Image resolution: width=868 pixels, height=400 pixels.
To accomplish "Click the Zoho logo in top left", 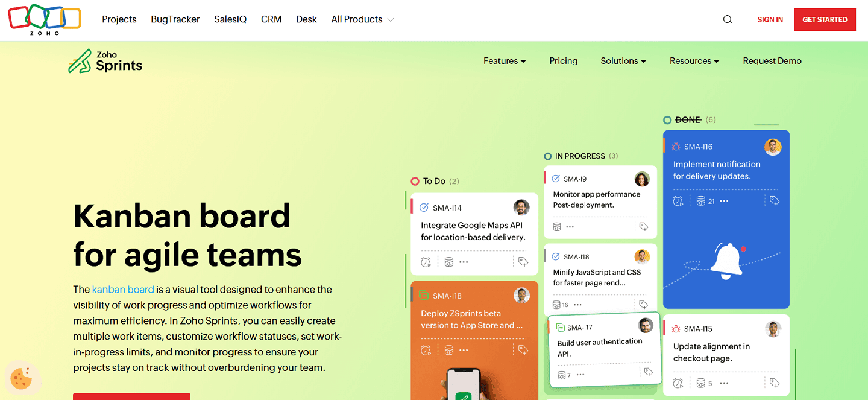I will (x=44, y=19).
